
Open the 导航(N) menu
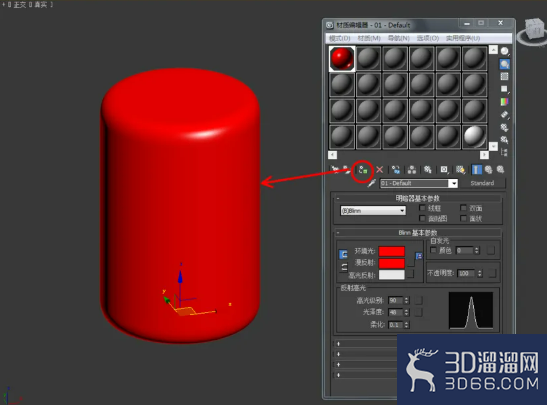pos(399,38)
